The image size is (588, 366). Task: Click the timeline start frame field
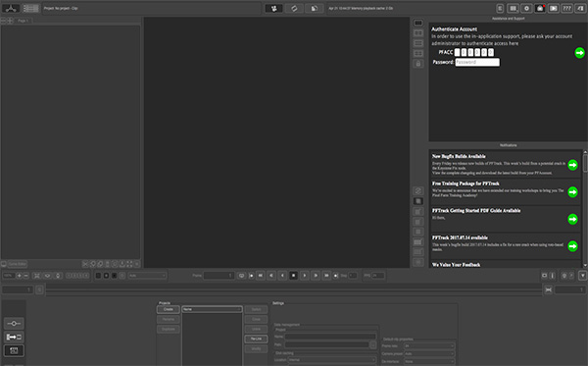(x=18, y=289)
